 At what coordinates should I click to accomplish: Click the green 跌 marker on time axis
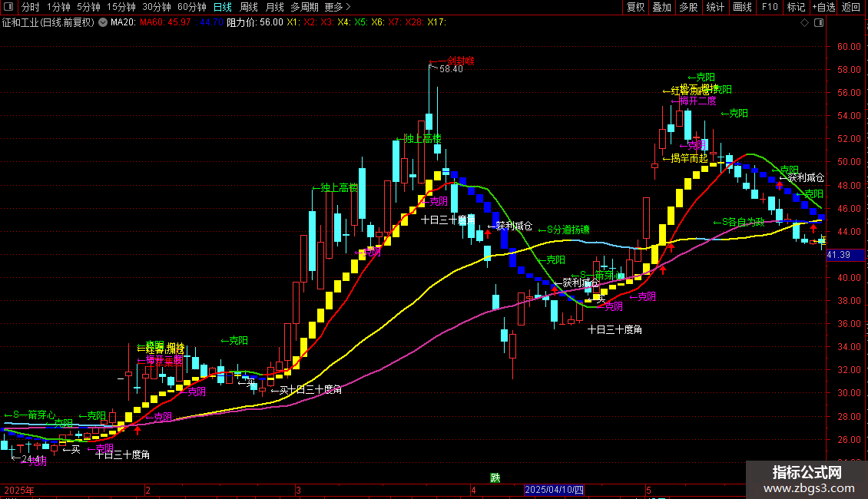point(495,478)
